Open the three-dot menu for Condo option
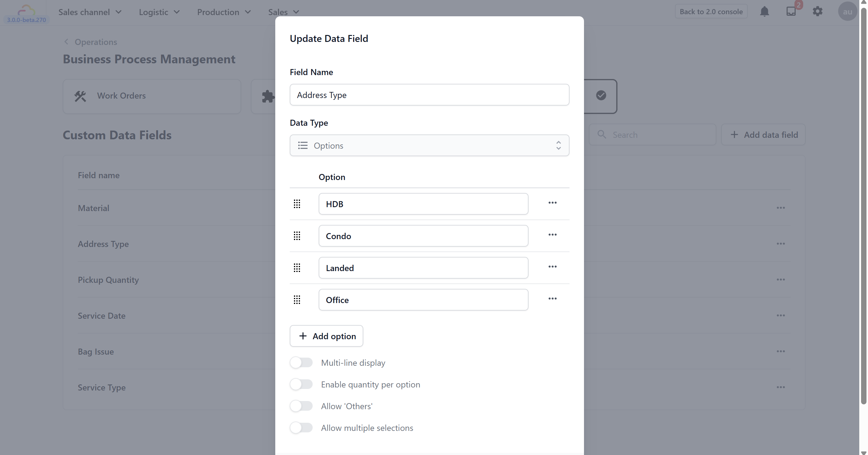Viewport: 868px width, 455px height. coord(552,235)
